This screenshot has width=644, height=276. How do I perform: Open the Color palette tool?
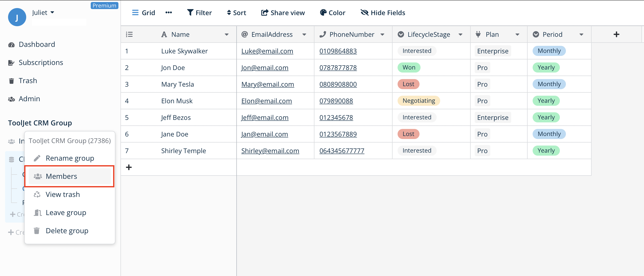(x=332, y=13)
